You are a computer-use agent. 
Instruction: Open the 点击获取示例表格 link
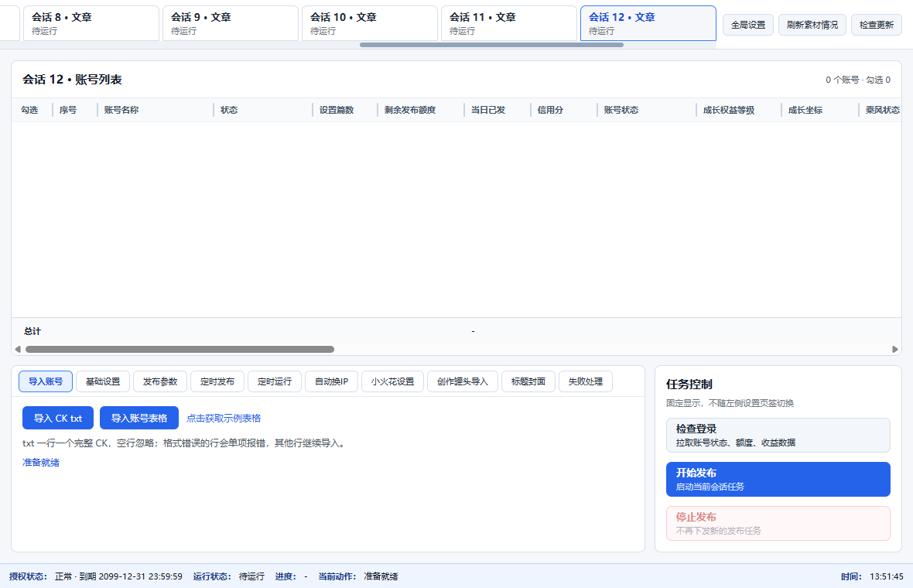[224, 418]
